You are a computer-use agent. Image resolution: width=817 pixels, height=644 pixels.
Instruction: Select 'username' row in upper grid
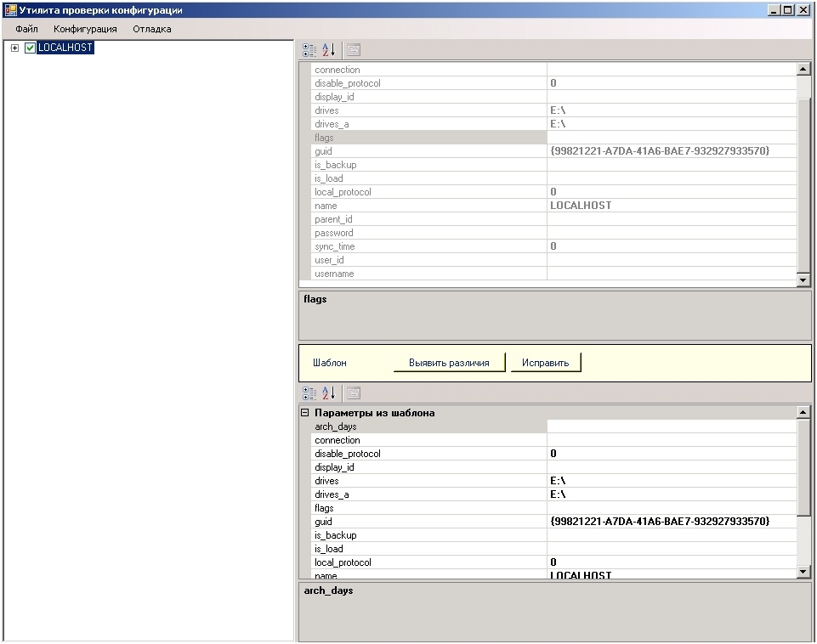click(x=553, y=274)
